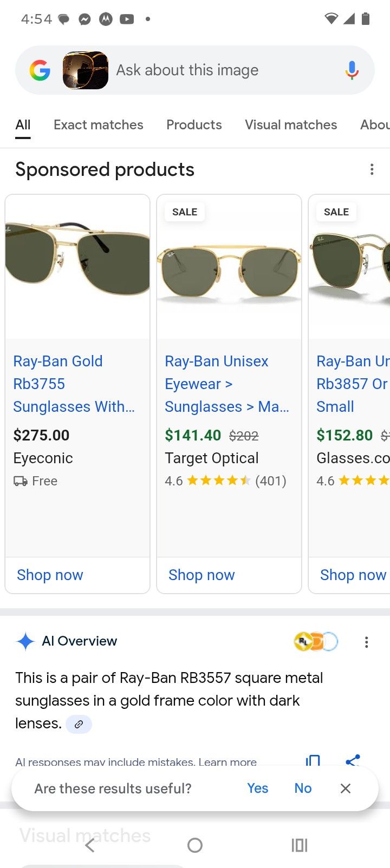
Task: Open the source link chip after AI description
Action: pos(79,724)
